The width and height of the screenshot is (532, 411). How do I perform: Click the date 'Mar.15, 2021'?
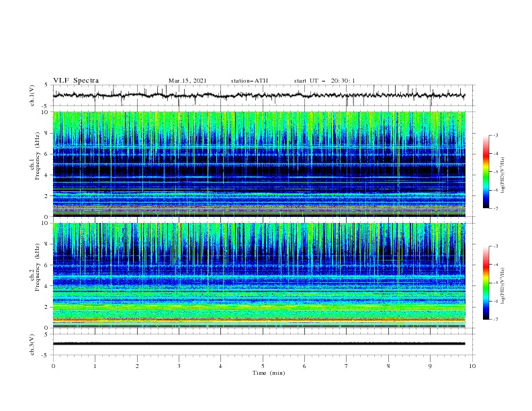pos(187,81)
